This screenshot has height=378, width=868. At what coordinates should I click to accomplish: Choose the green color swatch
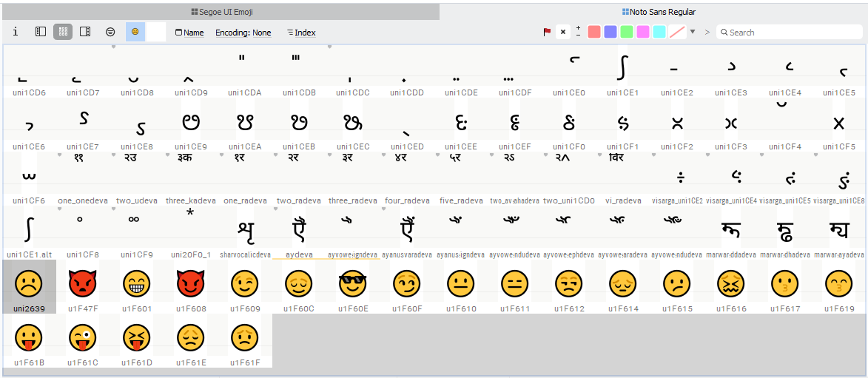click(627, 32)
